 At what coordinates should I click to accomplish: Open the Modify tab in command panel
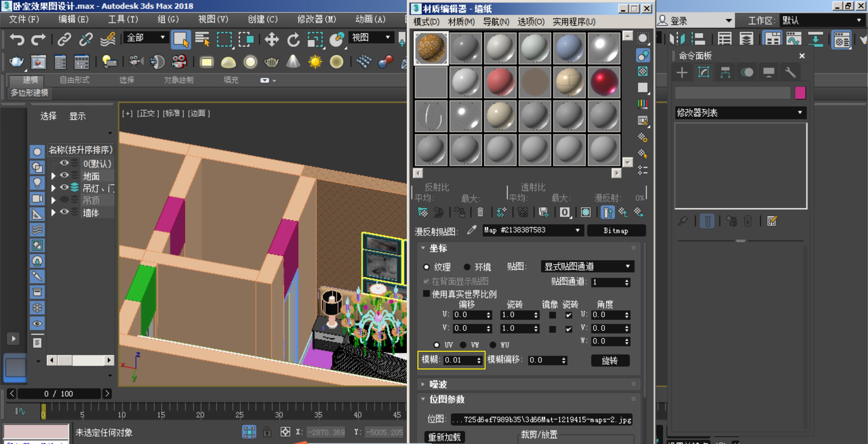(704, 72)
